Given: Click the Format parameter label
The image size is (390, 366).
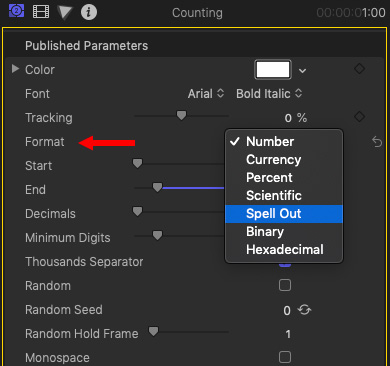Looking at the screenshot, I should [x=45, y=142].
